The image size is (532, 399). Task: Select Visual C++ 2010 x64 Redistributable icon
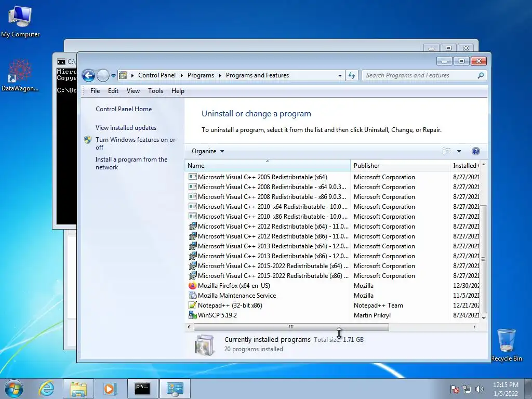point(192,206)
